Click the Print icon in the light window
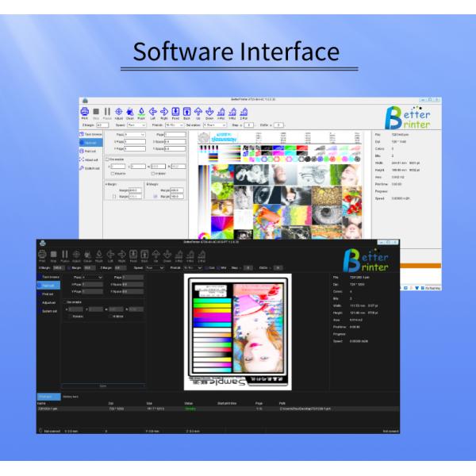The image size is (476, 476). [x=85, y=112]
